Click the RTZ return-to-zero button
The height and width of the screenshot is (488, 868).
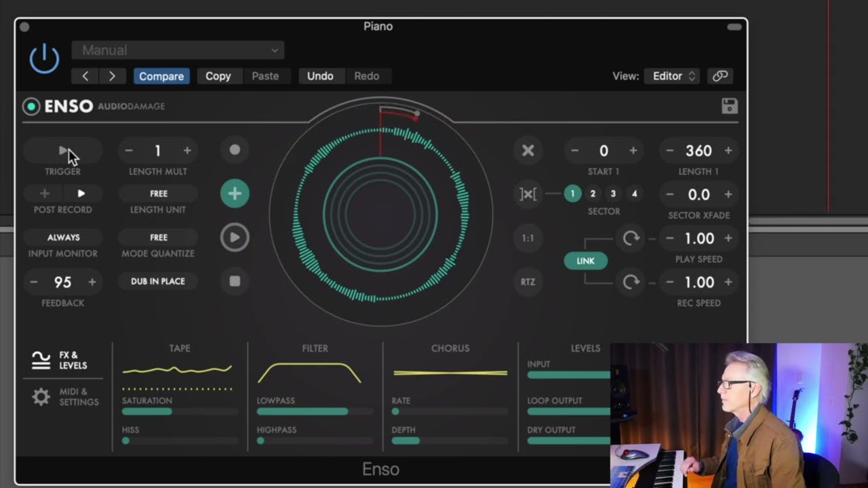[x=528, y=282]
